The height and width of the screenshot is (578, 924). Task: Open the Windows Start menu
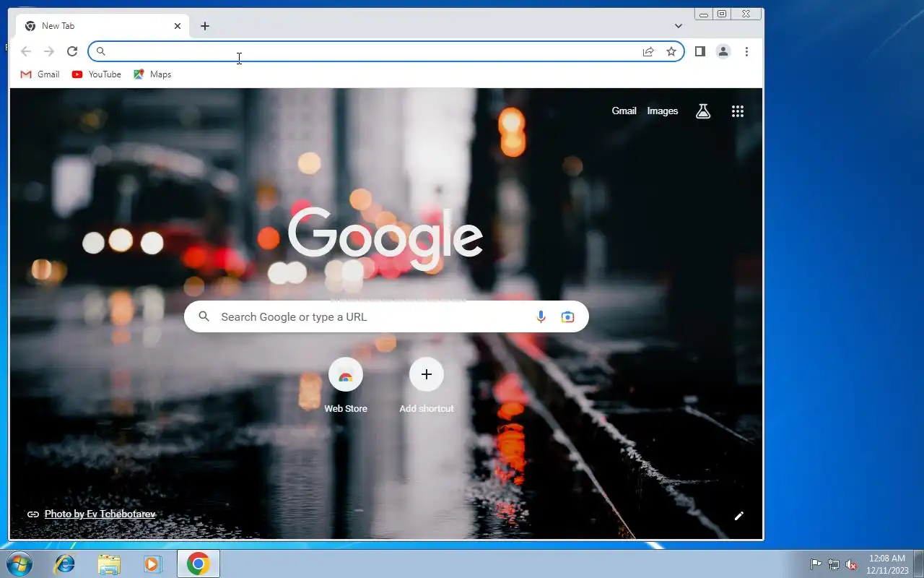[19, 564]
